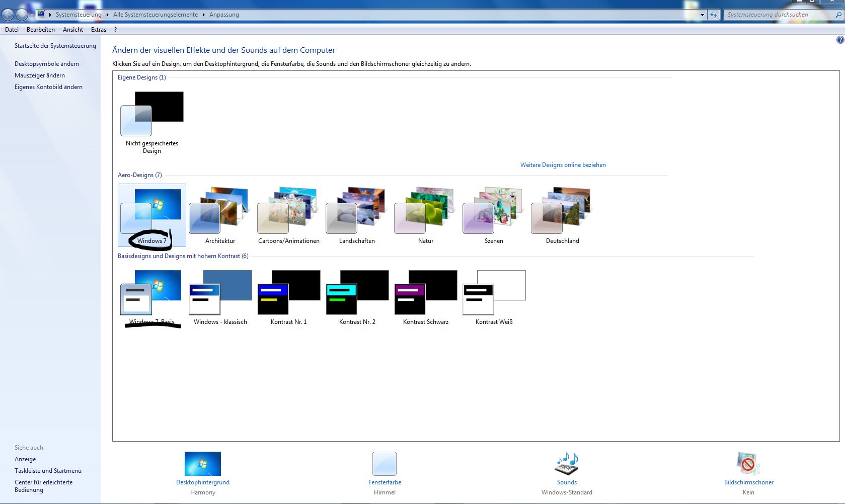Expand the arrow after Alle Systemsteuerungselemente

203,15
